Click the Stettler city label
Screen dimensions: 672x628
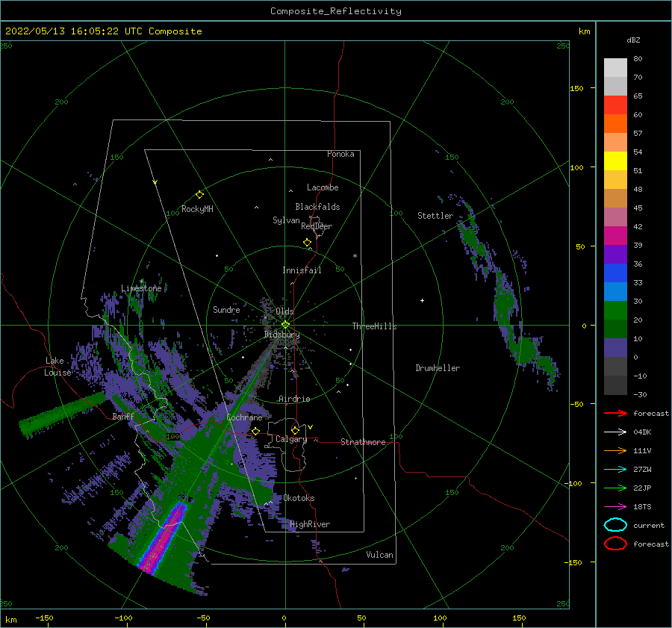[x=435, y=216]
